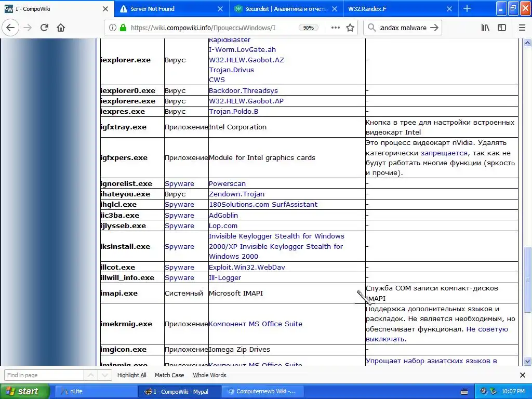Click the imapi.exe process name
Screen dimensions: 532x399
click(x=119, y=294)
